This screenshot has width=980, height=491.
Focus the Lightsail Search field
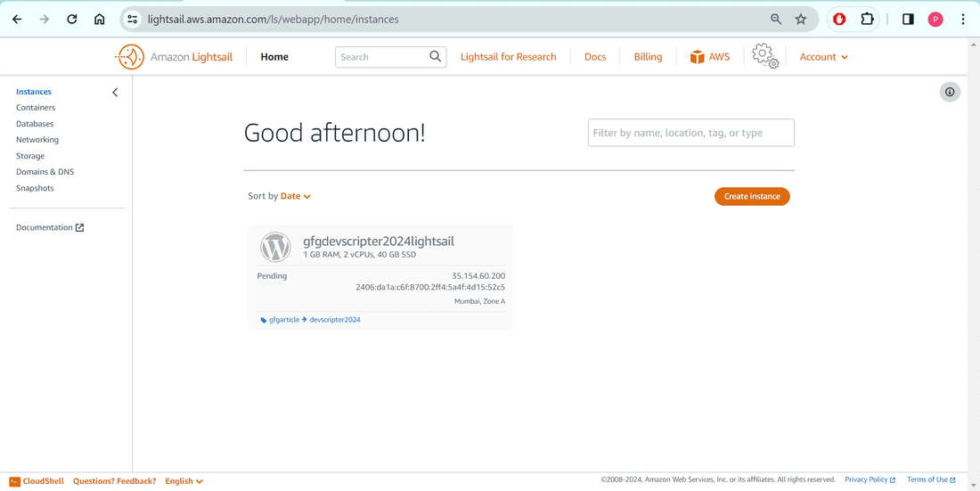390,57
